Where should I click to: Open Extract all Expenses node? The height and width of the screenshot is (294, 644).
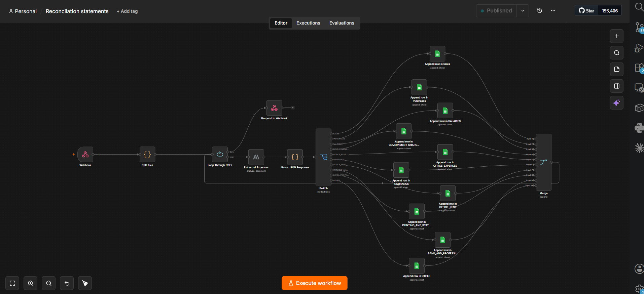[x=256, y=157]
